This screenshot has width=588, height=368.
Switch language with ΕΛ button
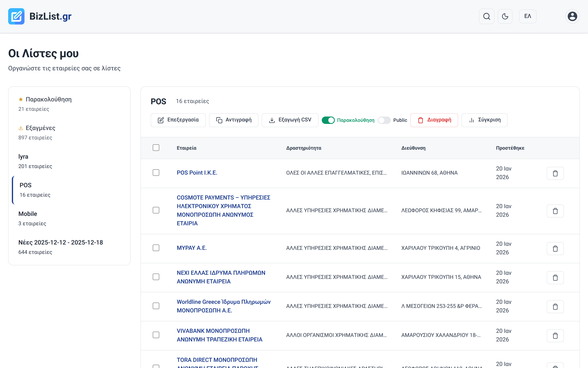pos(528,16)
